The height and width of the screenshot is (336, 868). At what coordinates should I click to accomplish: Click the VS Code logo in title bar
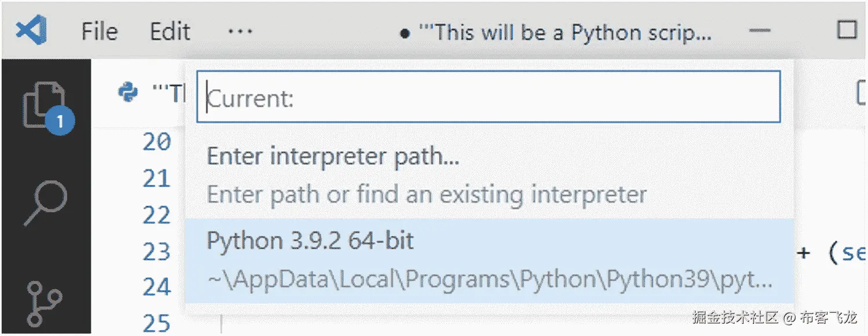[x=32, y=30]
